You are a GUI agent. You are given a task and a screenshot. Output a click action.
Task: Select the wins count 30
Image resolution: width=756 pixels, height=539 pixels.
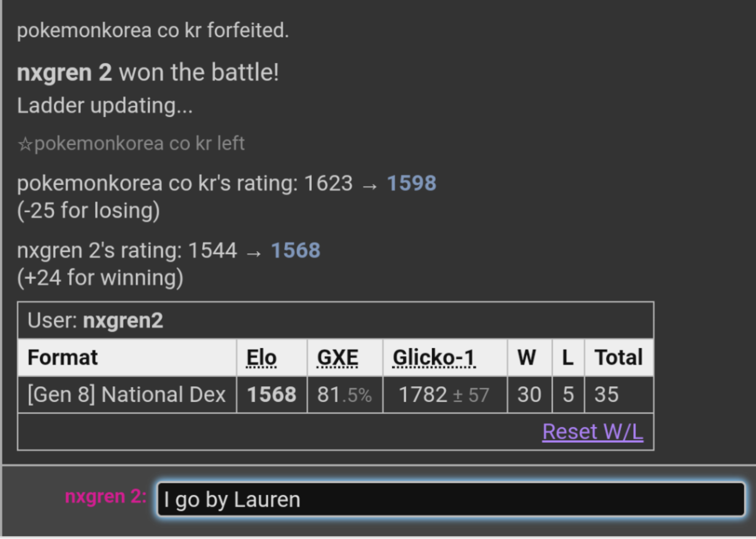click(x=529, y=394)
